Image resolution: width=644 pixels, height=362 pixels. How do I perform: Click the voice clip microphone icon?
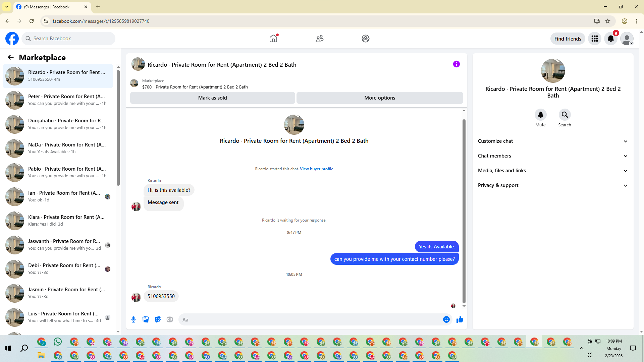pos(133,319)
